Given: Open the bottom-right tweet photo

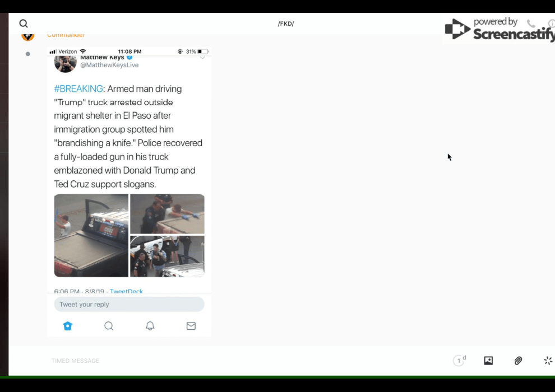Looking at the screenshot, I should pos(167,256).
